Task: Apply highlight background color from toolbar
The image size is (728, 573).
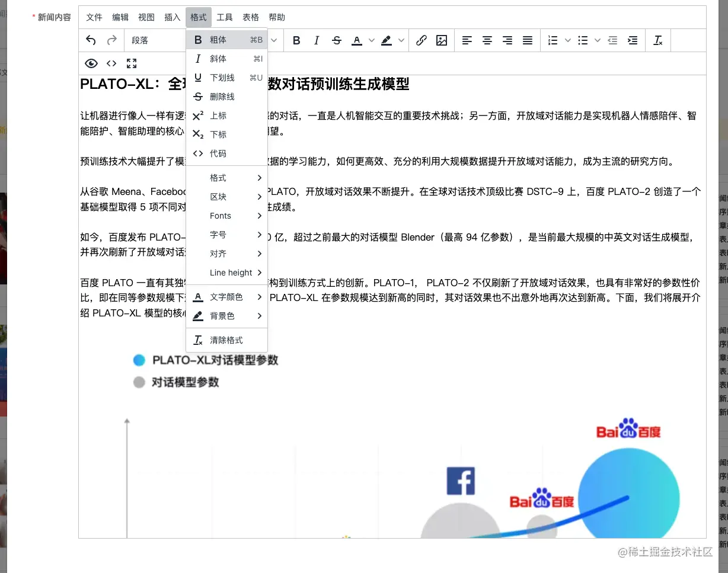Action: 387,40
